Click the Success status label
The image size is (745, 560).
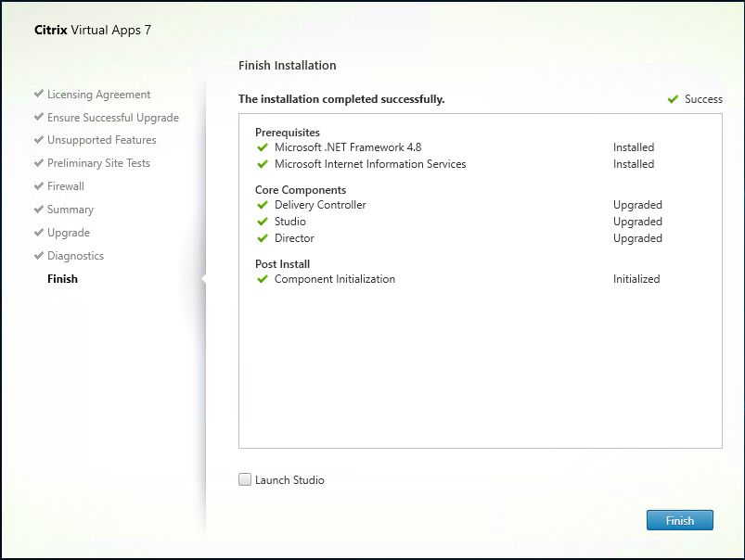click(x=703, y=99)
